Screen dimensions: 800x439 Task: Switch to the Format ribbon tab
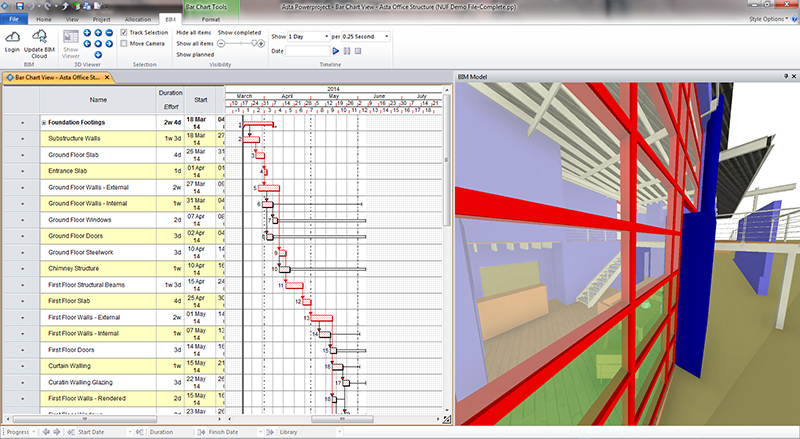point(211,19)
